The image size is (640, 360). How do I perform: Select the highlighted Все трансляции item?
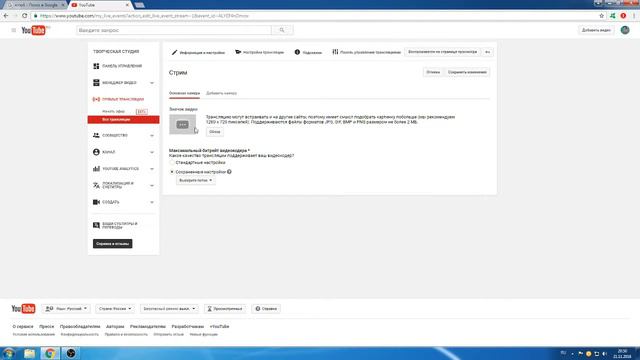coord(123,120)
